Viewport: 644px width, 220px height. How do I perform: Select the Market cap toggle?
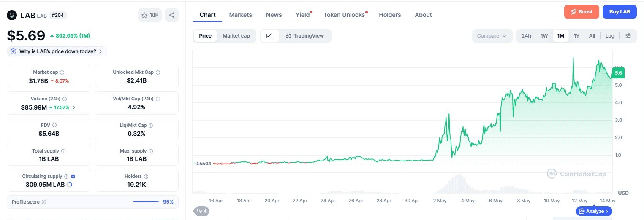(236, 36)
